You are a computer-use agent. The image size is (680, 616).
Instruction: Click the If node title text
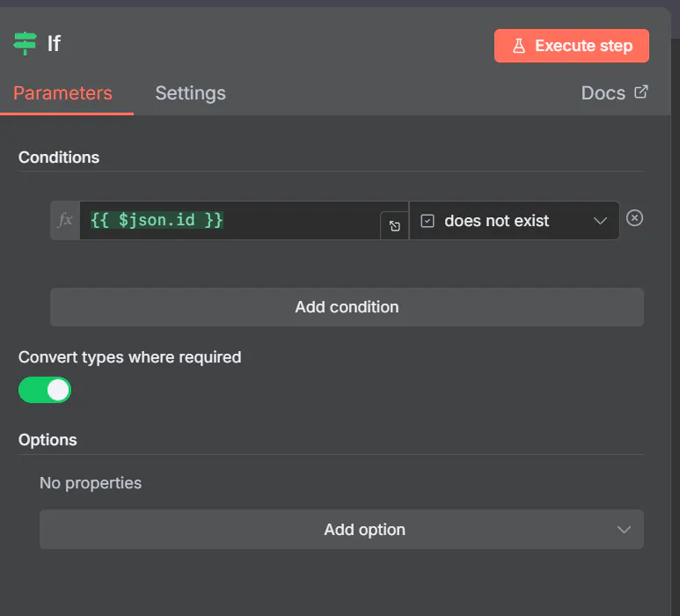(54, 43)
